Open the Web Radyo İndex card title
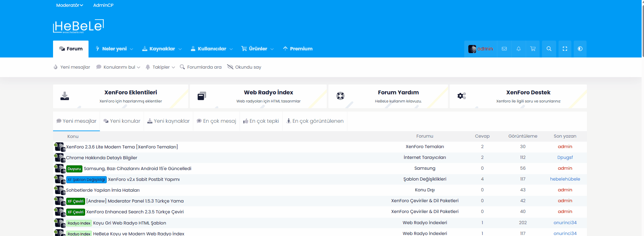The height and width of the screenshot is (236, 644). (x=269, y=92)
